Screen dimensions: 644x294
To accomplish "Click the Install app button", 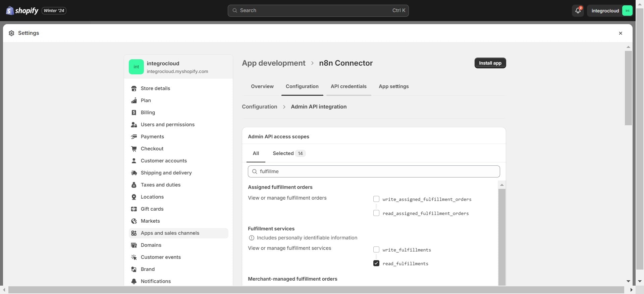I will coord(490,63).
